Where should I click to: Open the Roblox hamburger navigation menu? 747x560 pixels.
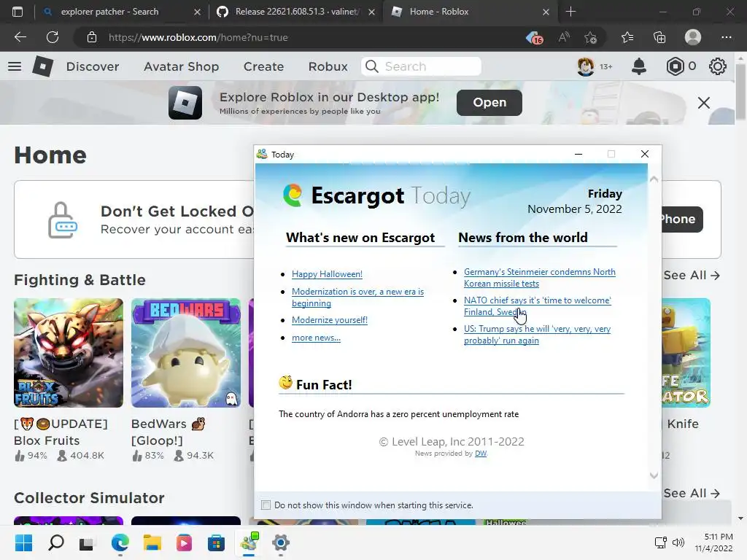(x=15, y=66)
